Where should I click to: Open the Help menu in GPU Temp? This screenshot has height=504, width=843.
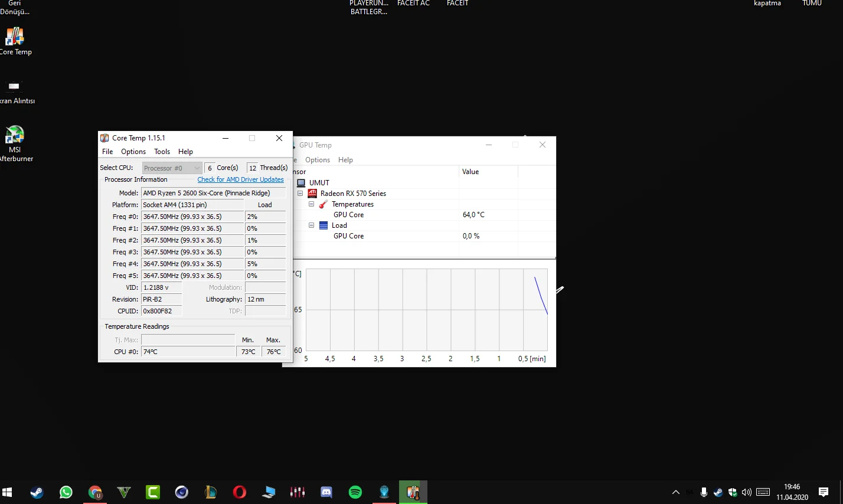pyautogui.click(x=345, y=160)
